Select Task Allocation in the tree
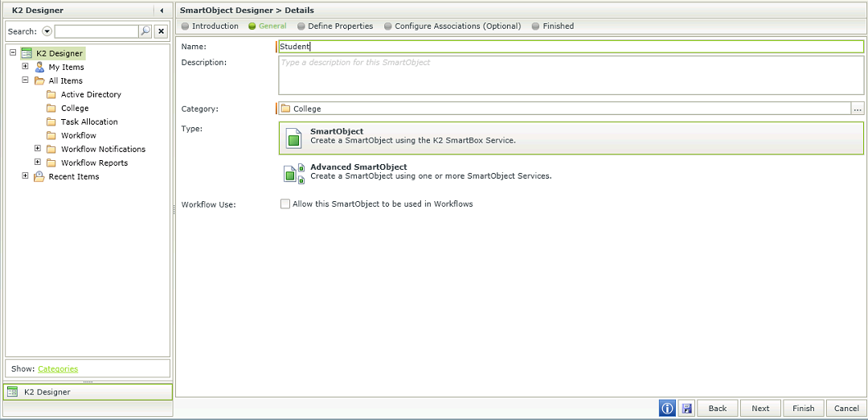 89,122
